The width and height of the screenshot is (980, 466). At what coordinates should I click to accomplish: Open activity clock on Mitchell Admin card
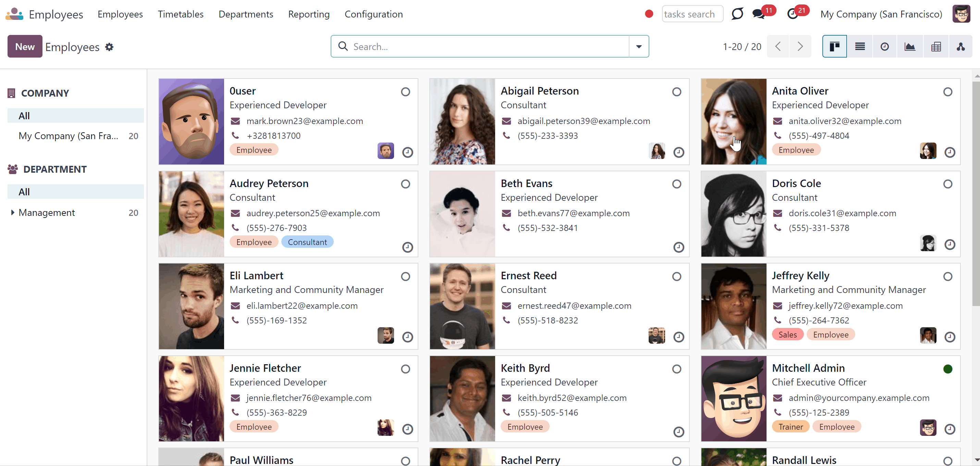(950, 429)
